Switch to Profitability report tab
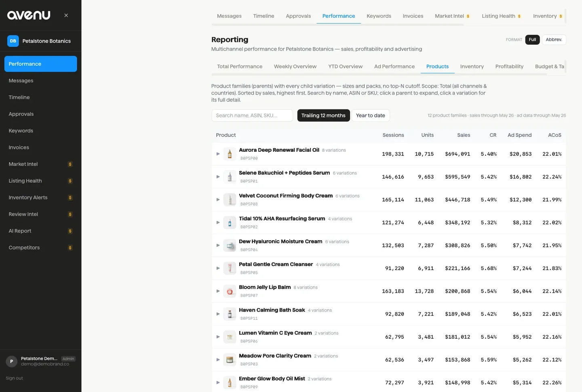The image size is (582, 392). click(x=509, y=67)
